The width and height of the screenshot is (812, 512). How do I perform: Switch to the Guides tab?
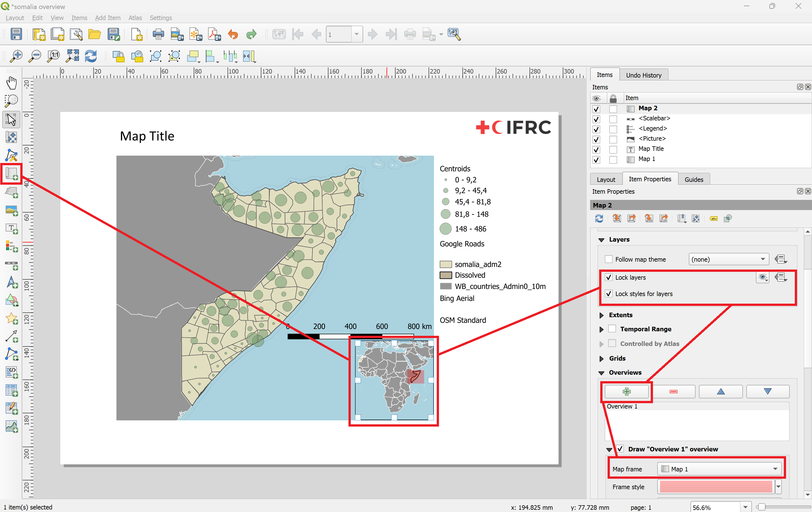694,179
